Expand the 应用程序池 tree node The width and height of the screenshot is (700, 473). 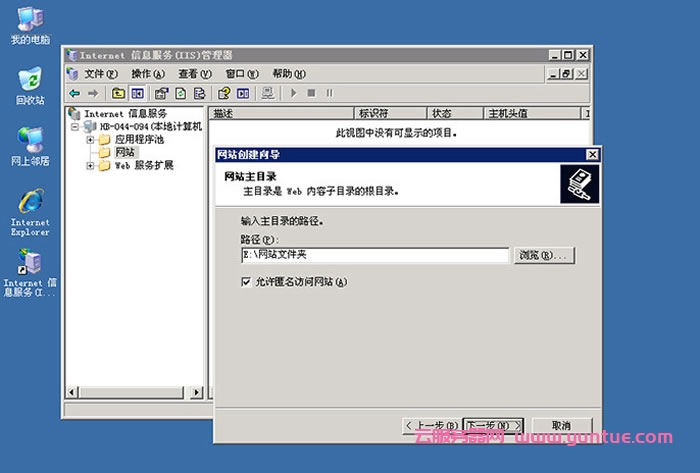tap(90, 140)
